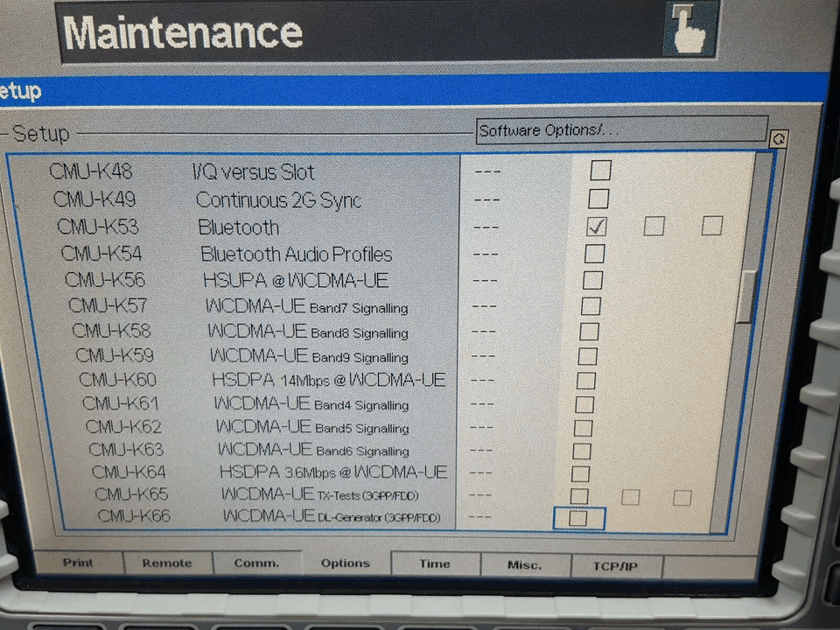Toggle the CMU-K53 Bluetooth checkbox
Image resolution: width=840 pixels, height=630 pixels.
[x=597, y=227]
